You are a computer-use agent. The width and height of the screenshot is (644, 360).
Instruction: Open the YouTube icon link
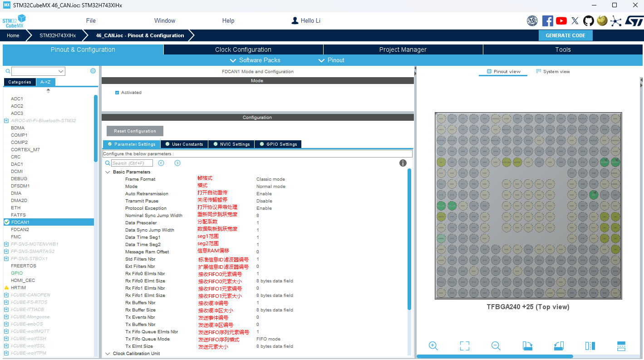pos(561,20)
